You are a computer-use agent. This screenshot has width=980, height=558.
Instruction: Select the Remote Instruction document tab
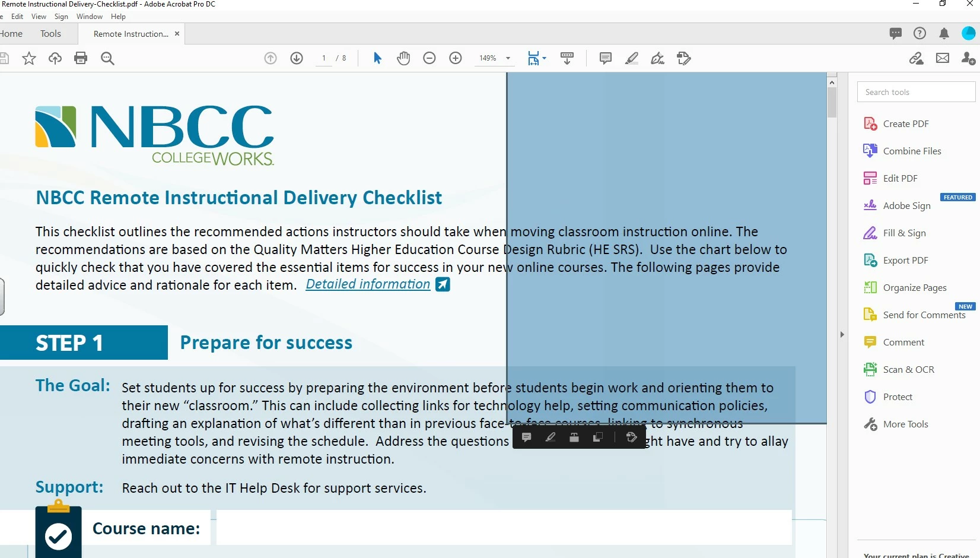pyautogui.click(x=131, y=34)
